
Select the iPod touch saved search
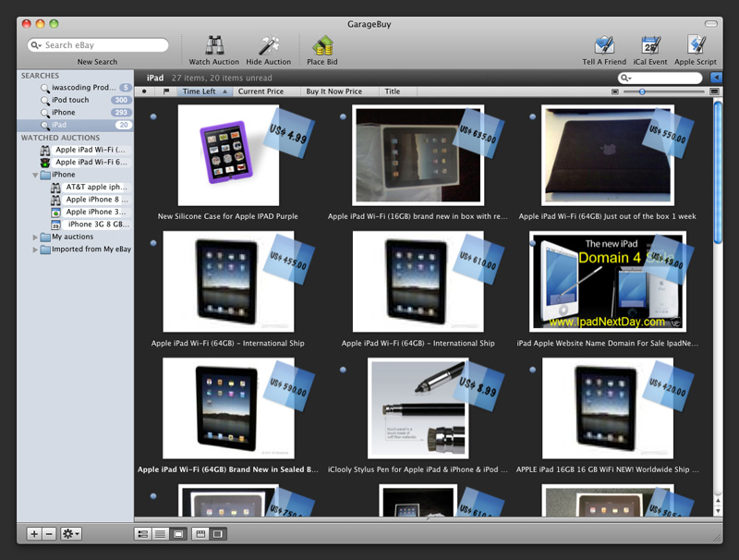point(76,100)
